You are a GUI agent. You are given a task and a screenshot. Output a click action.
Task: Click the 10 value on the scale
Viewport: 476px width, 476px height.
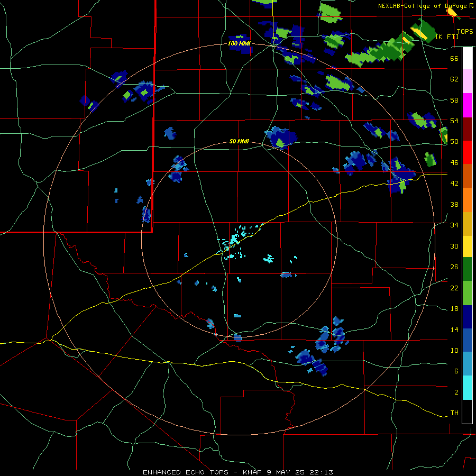pyautogui.click(x=454, y=351)
